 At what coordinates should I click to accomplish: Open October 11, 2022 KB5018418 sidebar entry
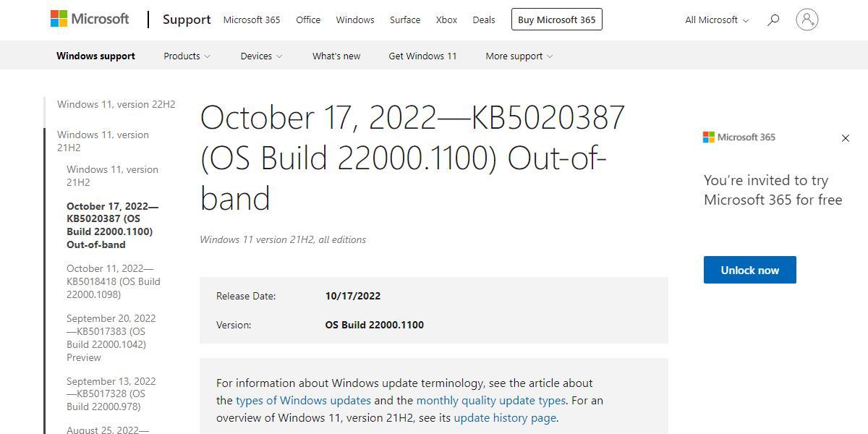tap(113, 281)
